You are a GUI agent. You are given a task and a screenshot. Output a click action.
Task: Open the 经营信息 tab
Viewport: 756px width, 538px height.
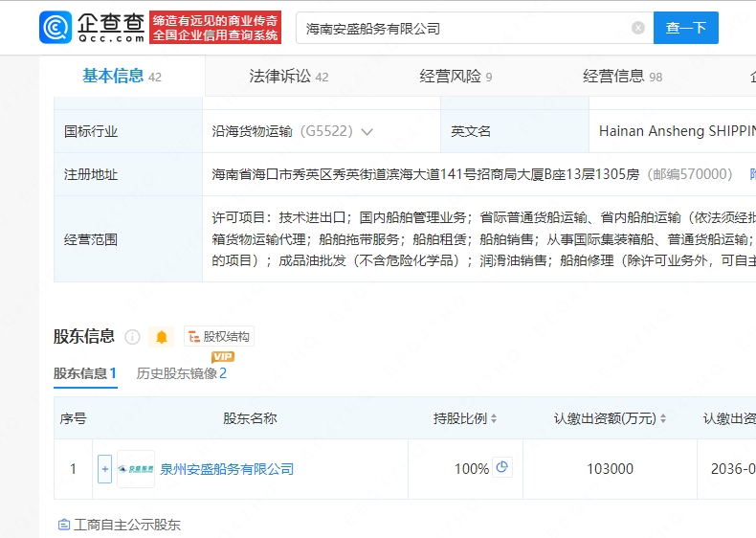pyautogui.click(x=622, y=77)
